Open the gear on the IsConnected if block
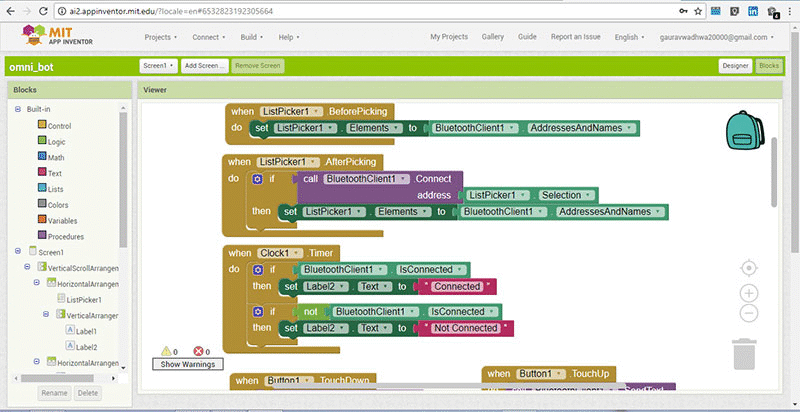The height and width of the screenshot is (412, 800). pyautogui.click(x=258, y=270)
